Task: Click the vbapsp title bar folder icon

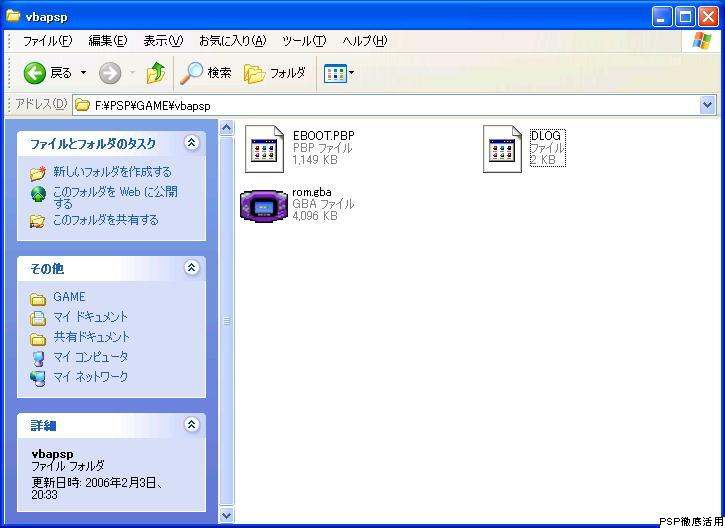Action: pos(13,17)
